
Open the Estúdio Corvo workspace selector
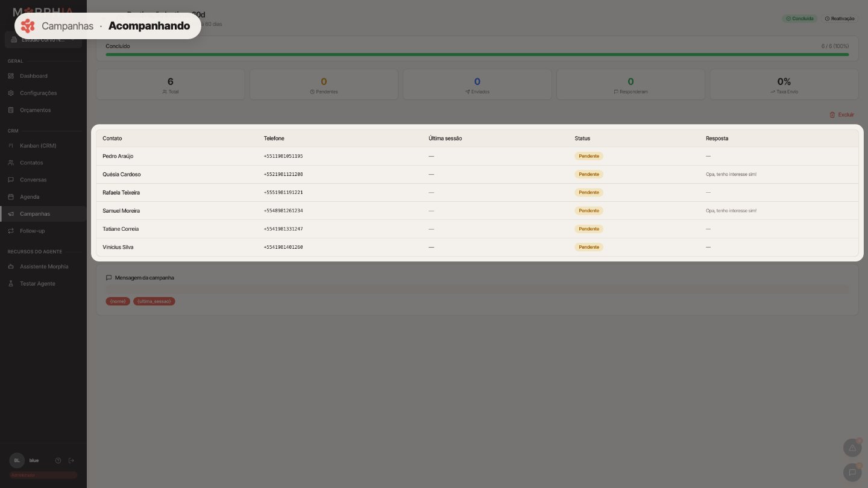(x=43, y=40)
